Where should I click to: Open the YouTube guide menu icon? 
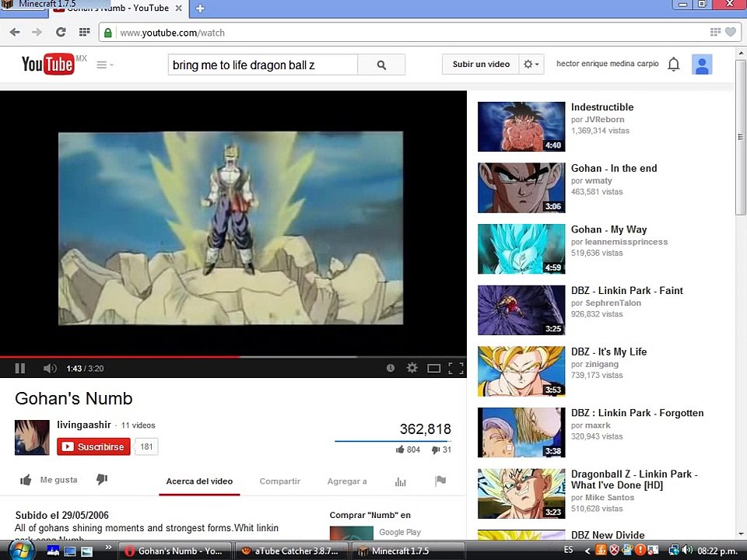[x=101, y=65]
